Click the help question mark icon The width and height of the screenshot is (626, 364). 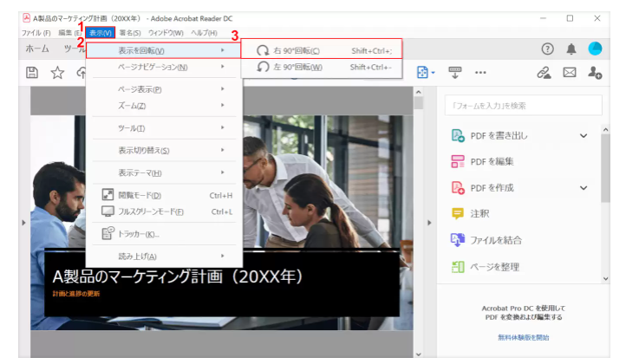coord(547,49)
